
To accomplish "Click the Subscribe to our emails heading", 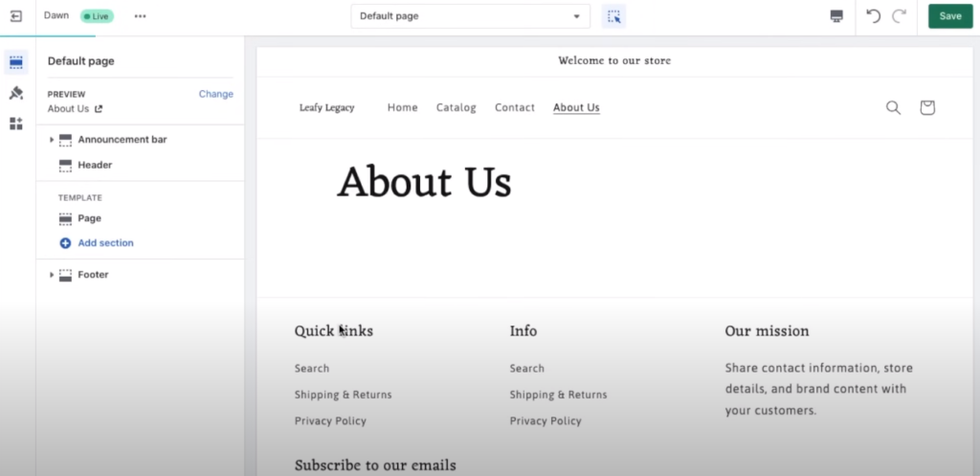I will pyautogui.click(x=375, y=465).
